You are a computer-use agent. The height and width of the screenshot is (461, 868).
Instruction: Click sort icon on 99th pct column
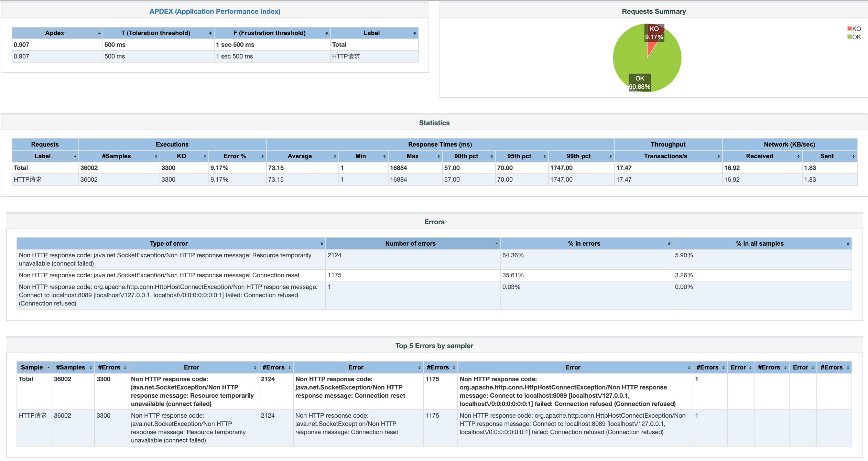tap(610, 157)
